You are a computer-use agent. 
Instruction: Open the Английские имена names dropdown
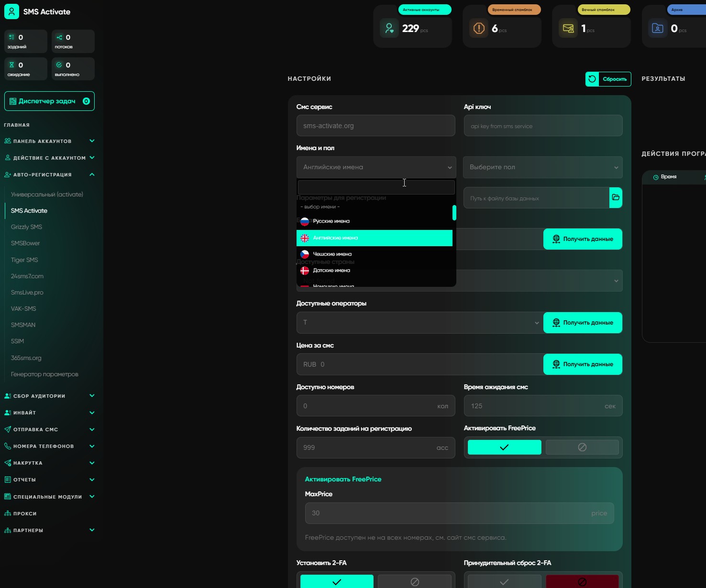(x=376, y=167)
